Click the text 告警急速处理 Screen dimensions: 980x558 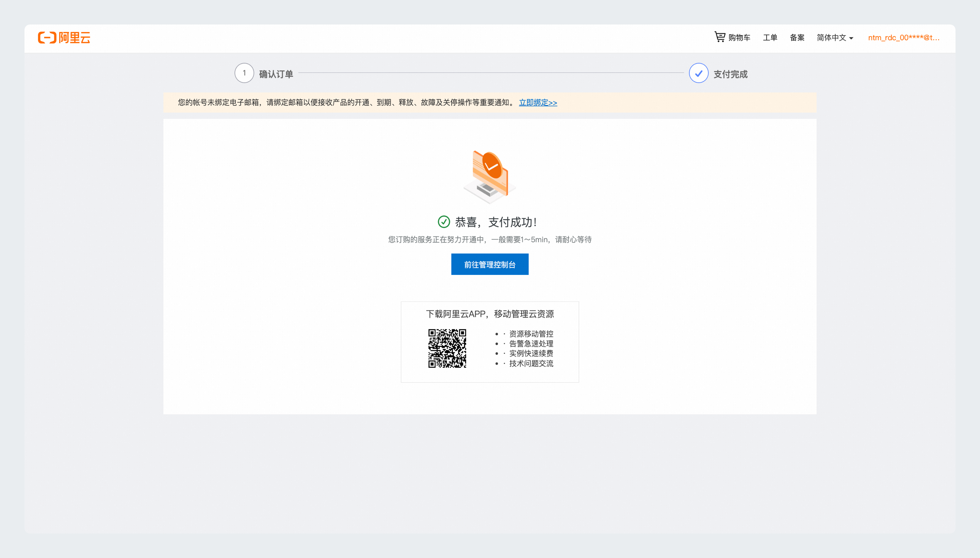[531, 344]
